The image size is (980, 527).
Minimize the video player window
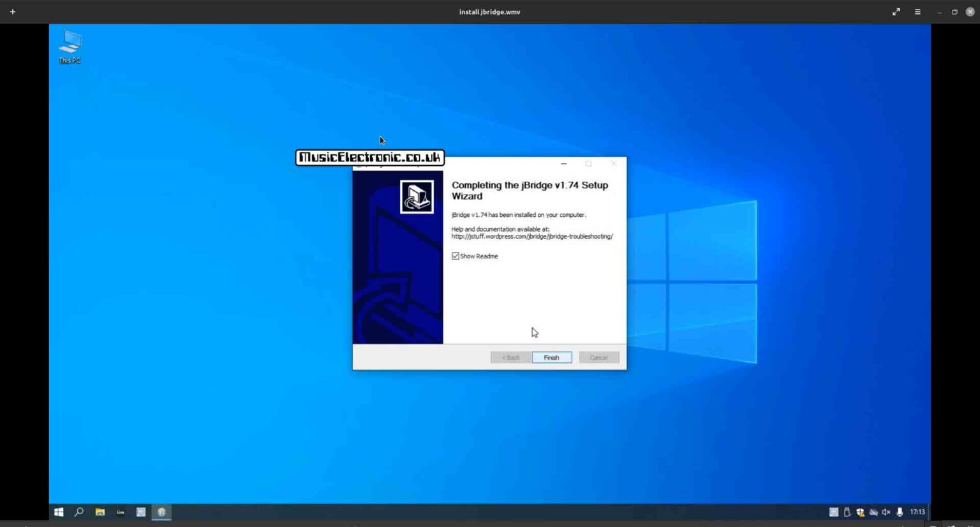(939, 12)
